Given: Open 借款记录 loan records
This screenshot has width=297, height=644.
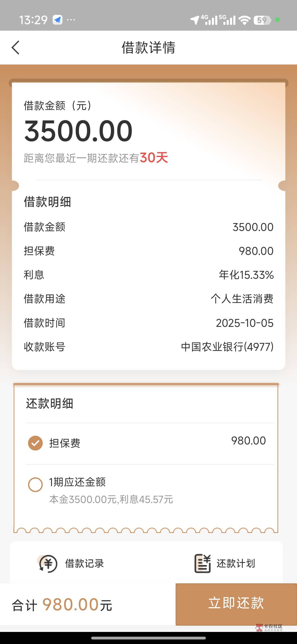Looking at the screenshot, I should point(84,564).
